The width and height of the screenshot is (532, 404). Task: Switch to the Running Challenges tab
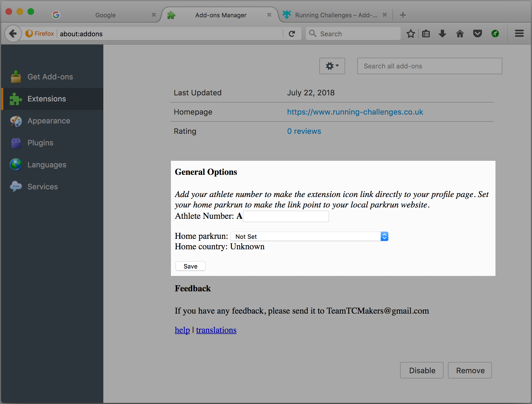tap(336, 15)
